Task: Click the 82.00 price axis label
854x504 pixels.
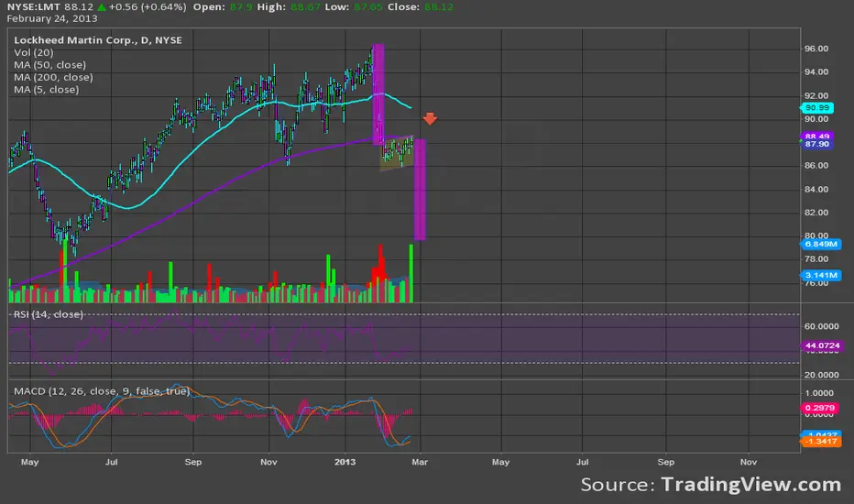Action: tap(816, 213)
